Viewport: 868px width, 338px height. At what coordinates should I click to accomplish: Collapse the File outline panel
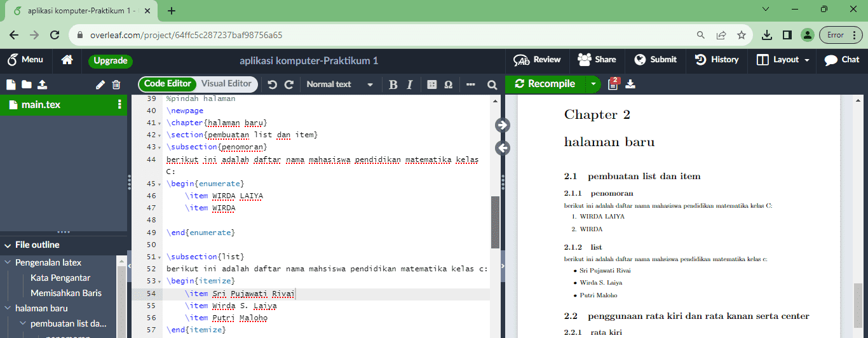coord(8,245)
